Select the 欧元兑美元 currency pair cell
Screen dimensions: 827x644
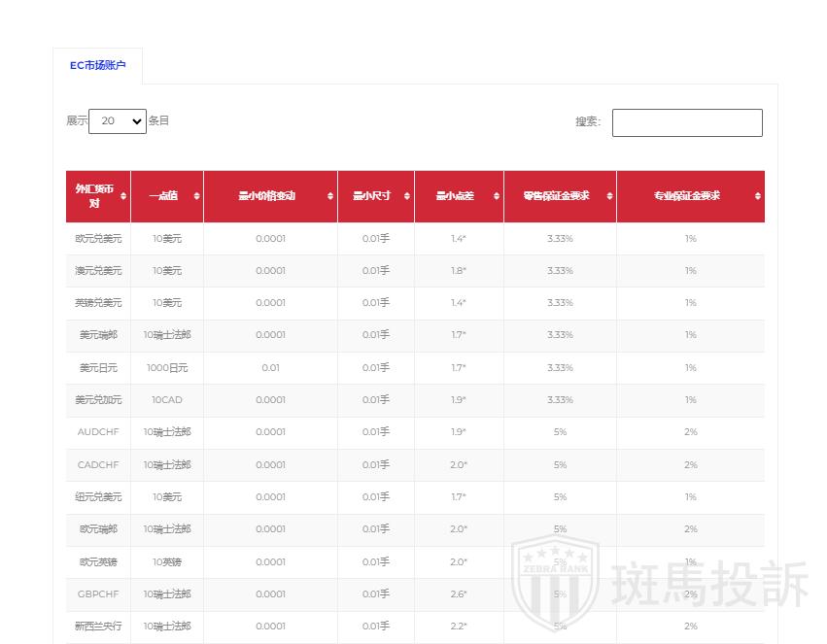coord(98,239)
